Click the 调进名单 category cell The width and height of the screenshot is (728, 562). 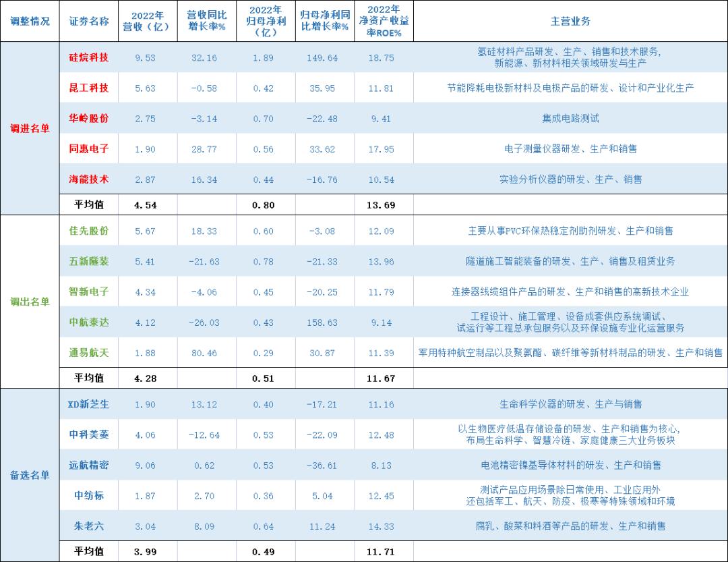click(30, 128)
